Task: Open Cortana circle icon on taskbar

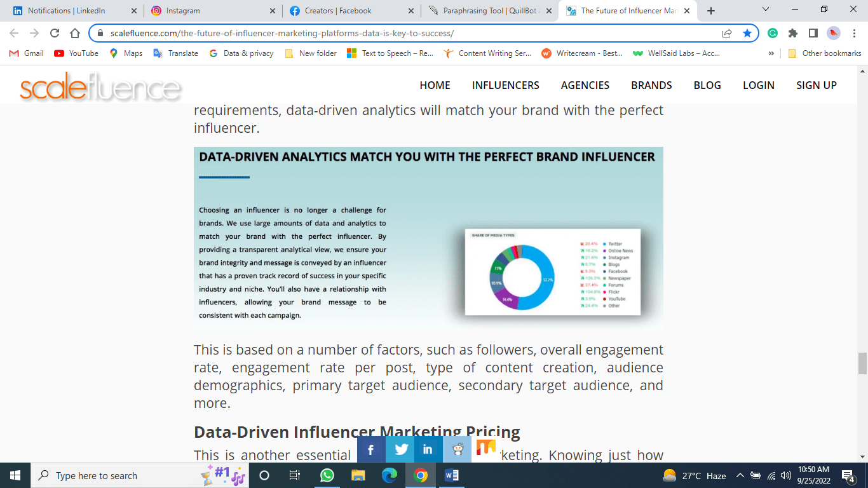Action: (x=264, y=475)
